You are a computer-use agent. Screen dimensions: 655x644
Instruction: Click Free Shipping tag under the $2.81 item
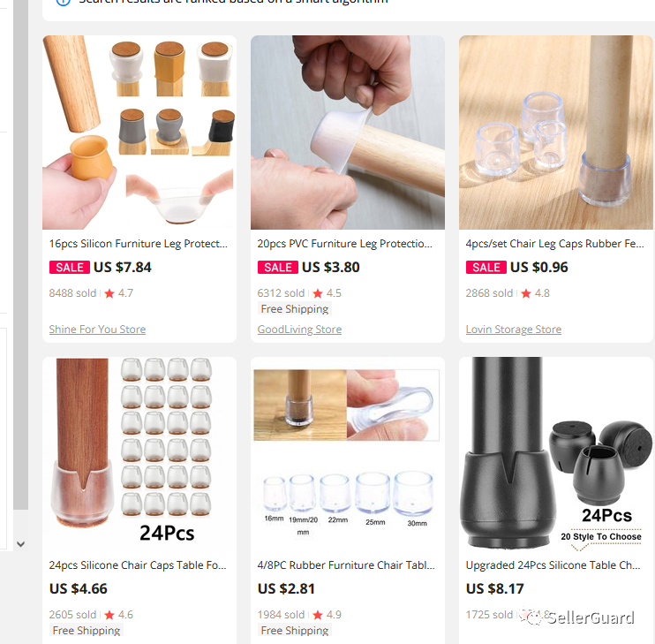pyautogui.click(x=295, y=631)
